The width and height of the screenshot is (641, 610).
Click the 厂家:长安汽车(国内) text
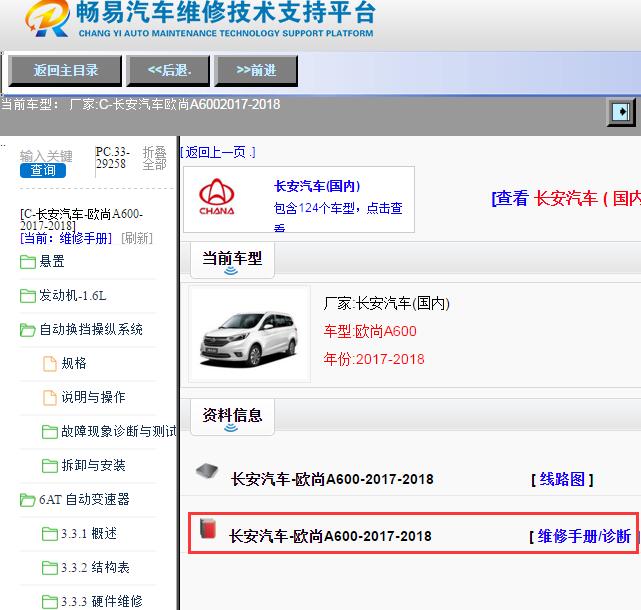386,304
